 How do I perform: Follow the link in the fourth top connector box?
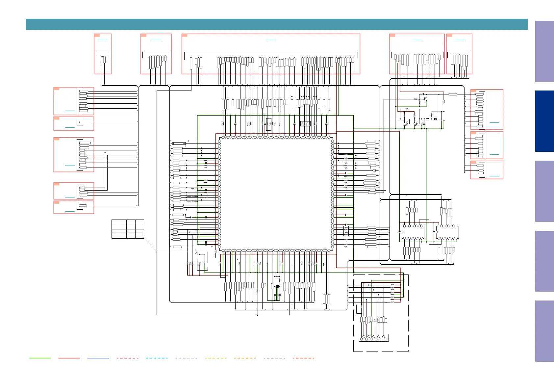pyautogui.click(x=417, y=40)
